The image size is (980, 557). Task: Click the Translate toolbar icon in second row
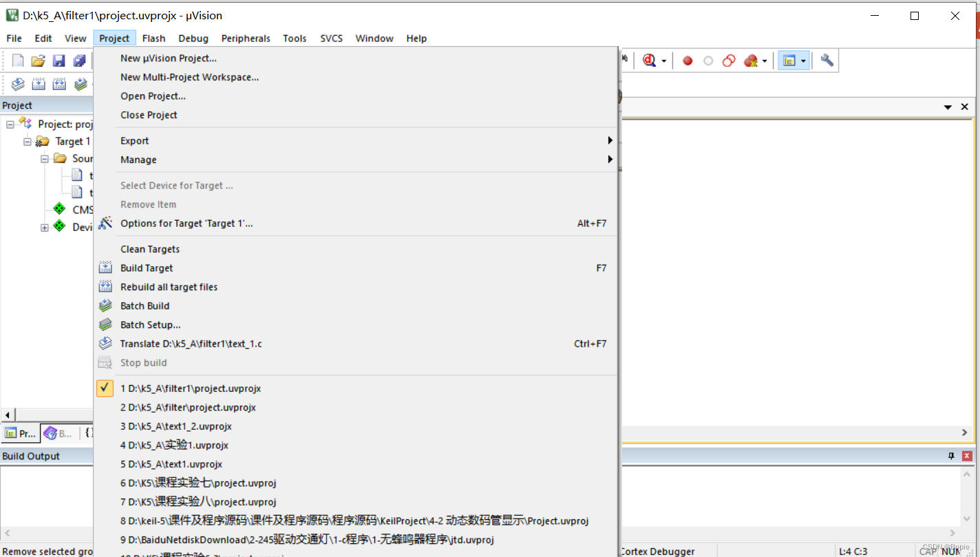coord(19,84)
